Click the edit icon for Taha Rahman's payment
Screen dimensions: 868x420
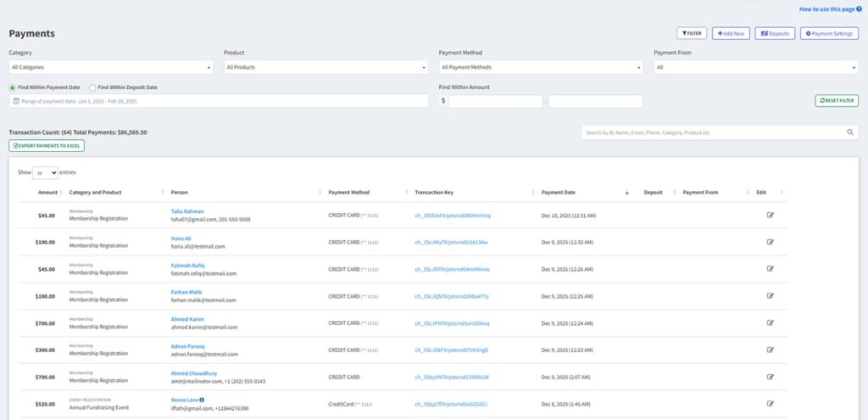(770, 215)
